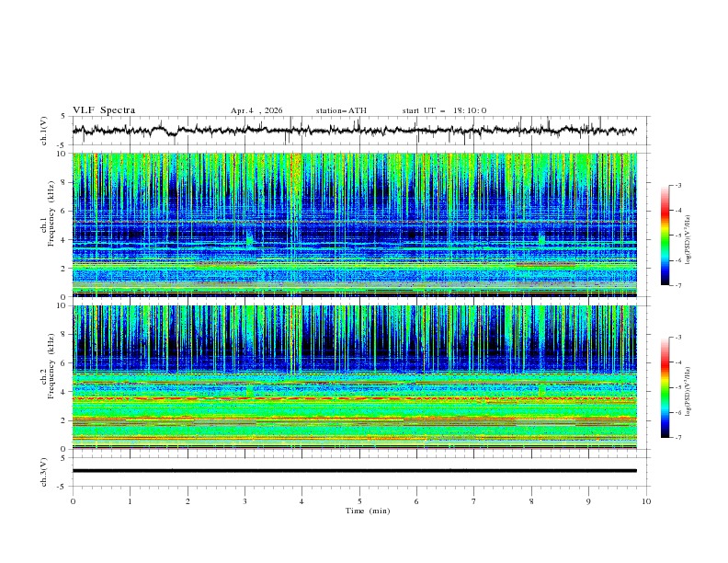Click the "6" kHz tick of ch.1 frequency axis

pyautogui.click(x=65, y=211)
